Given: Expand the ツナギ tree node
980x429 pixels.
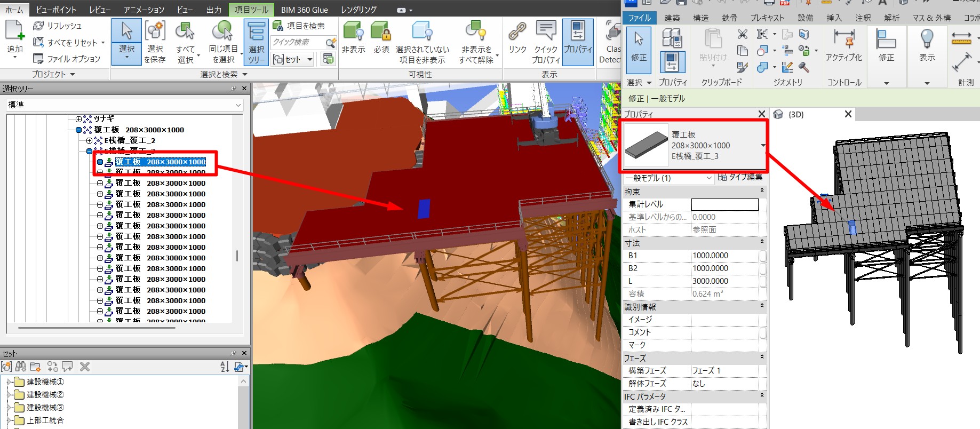Looking at the screenshot, I should pos(78,119).
